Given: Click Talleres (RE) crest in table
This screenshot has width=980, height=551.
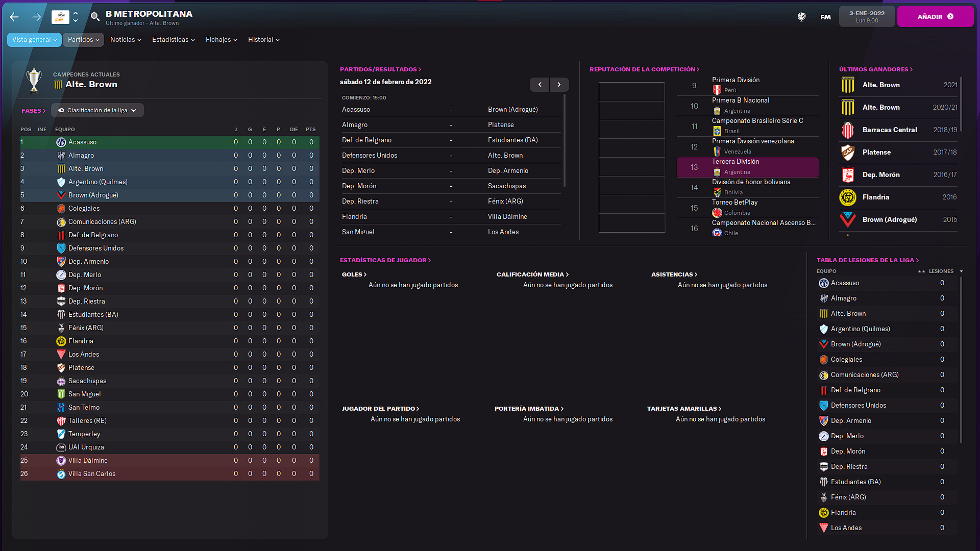Looking at the screenshot, I should (61, 421).
